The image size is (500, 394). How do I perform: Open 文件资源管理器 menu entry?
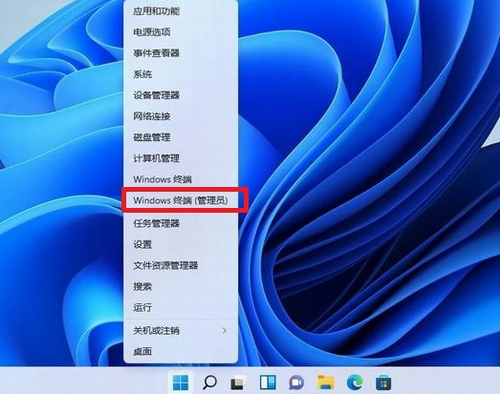[x=181, y=265]
